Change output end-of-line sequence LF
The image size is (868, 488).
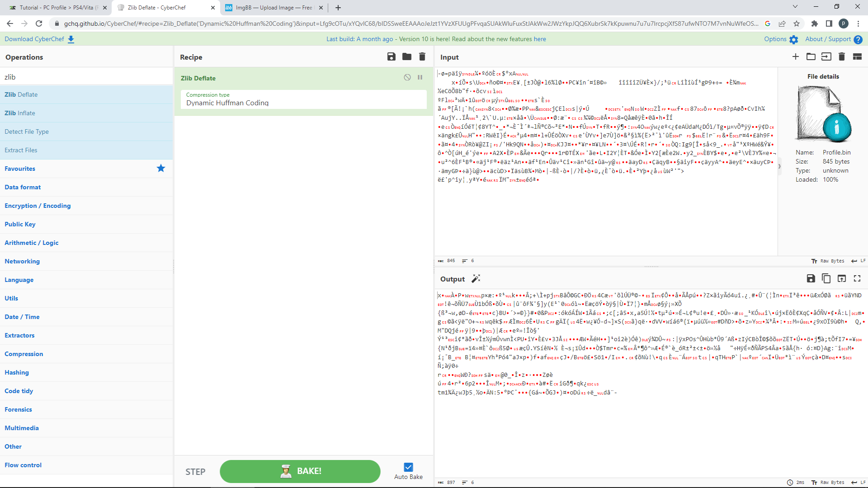[858, 482]
